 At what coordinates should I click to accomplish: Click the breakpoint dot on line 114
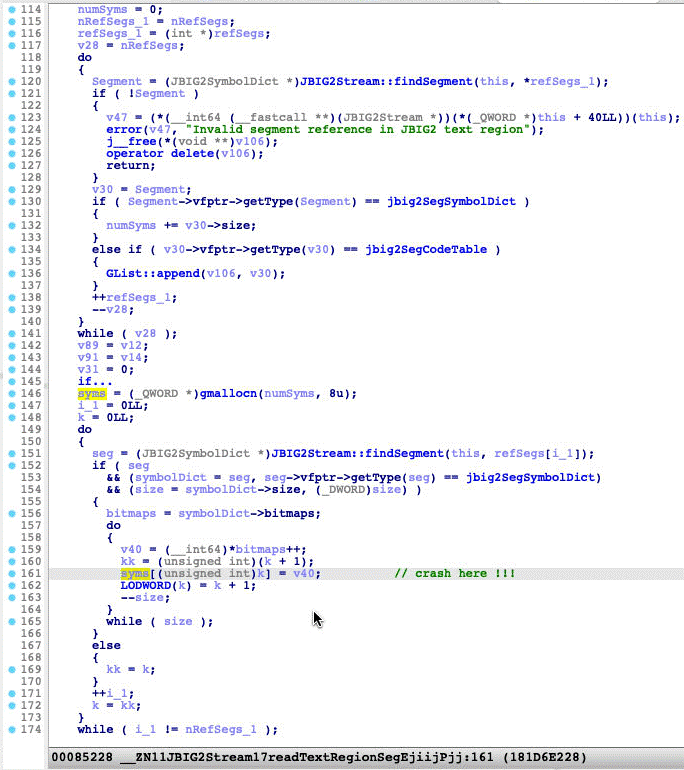[x=9, y=9]
